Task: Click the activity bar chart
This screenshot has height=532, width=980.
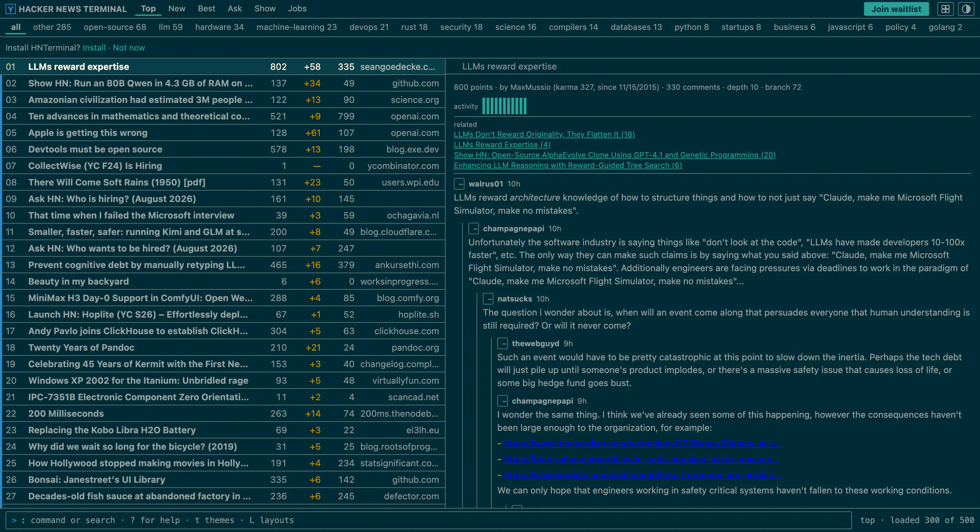Action: click(x=504, y=106)
